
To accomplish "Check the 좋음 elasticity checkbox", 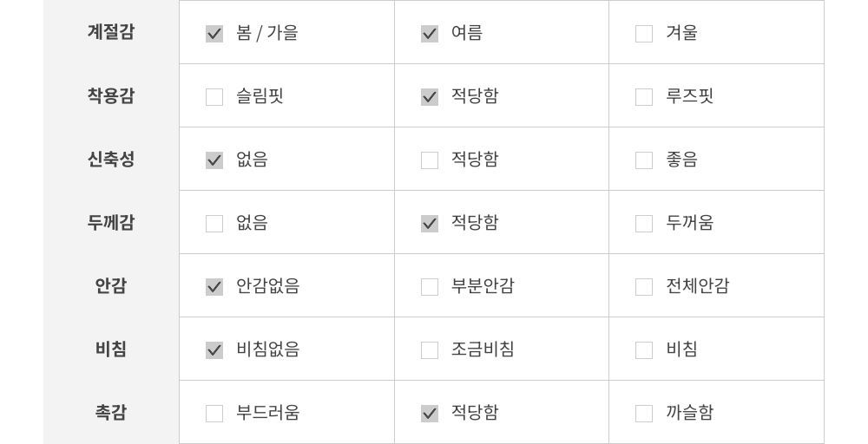I will pyautogui.click(x=644, y=160).
